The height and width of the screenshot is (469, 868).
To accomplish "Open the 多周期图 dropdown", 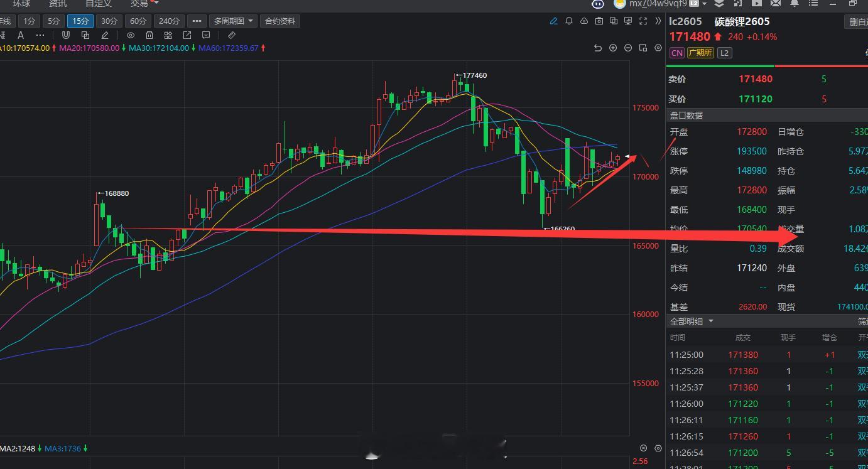I will (233, 21).
